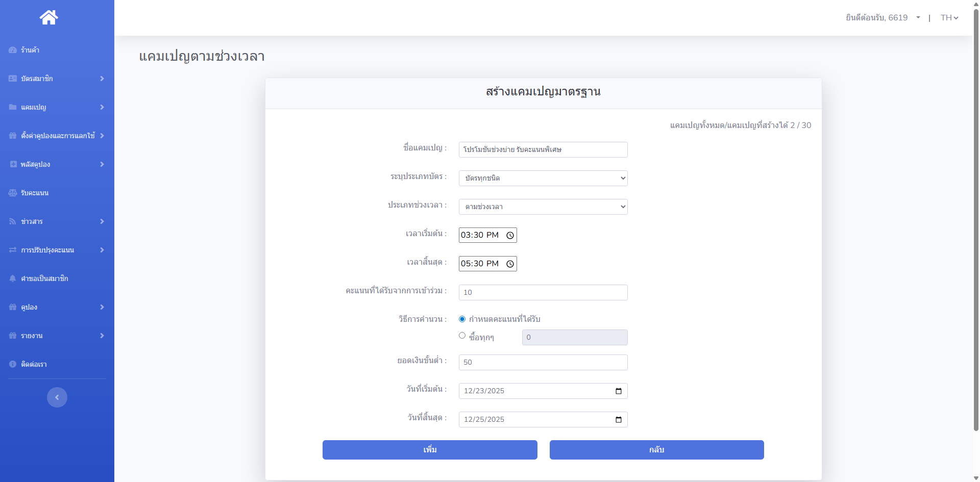Expand the บัตรสมาชิก submenu chevron
Viewport: 980px width, 482px height.
pos(102,79)
